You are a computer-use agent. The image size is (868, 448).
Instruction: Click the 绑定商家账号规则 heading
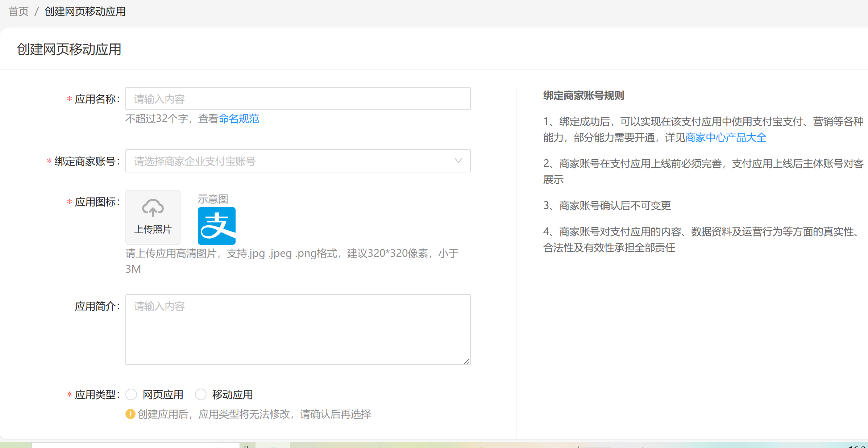583,96
